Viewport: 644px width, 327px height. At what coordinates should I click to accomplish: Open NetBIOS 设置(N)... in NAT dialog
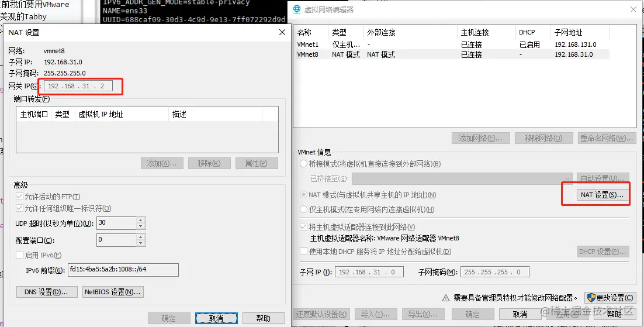click(113, 292)
